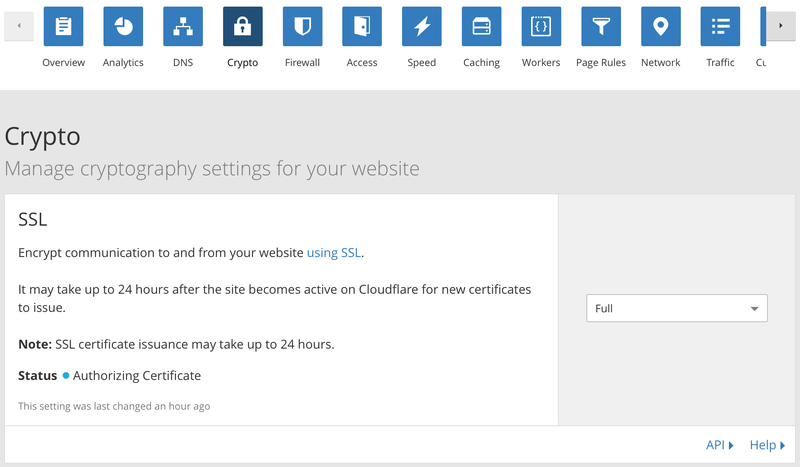Follow the 'using SSL' link
The height and width of the screenshot is (467, 800).
coord(334,253)
